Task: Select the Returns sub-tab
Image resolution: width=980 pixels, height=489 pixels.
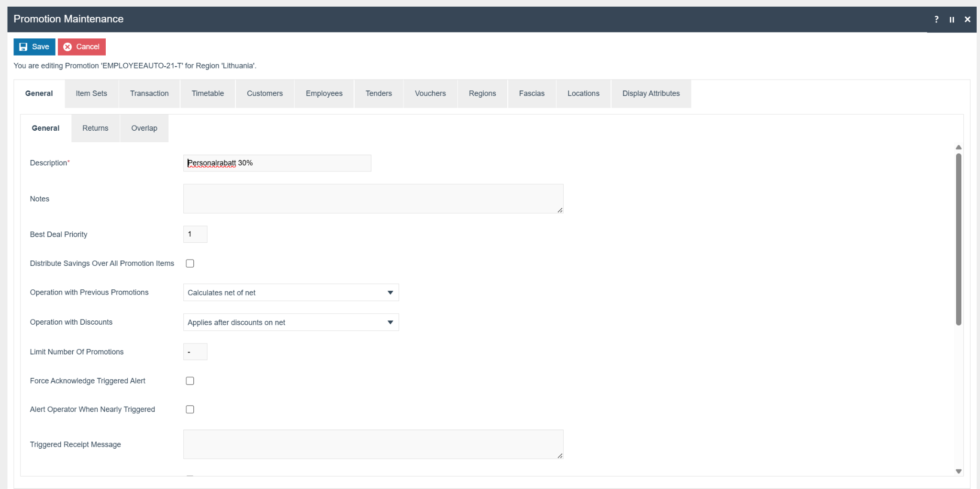Action: (95, 128)
